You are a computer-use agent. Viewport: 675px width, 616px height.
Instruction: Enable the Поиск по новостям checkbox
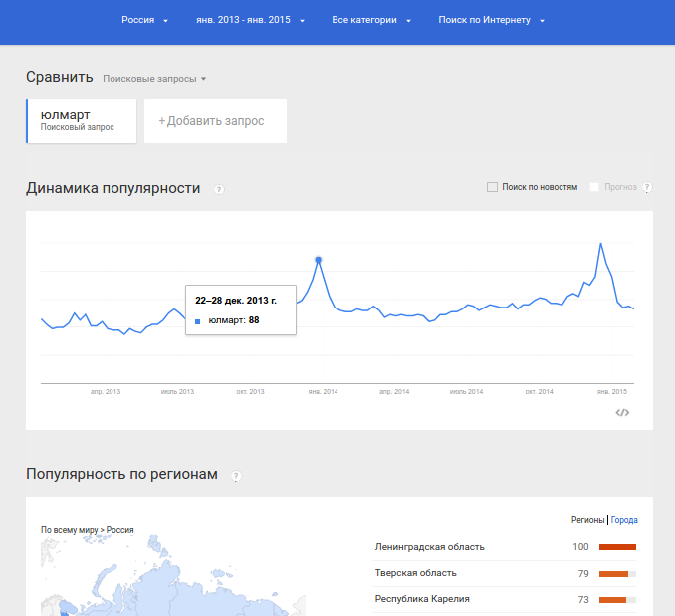tap(492, 187)
